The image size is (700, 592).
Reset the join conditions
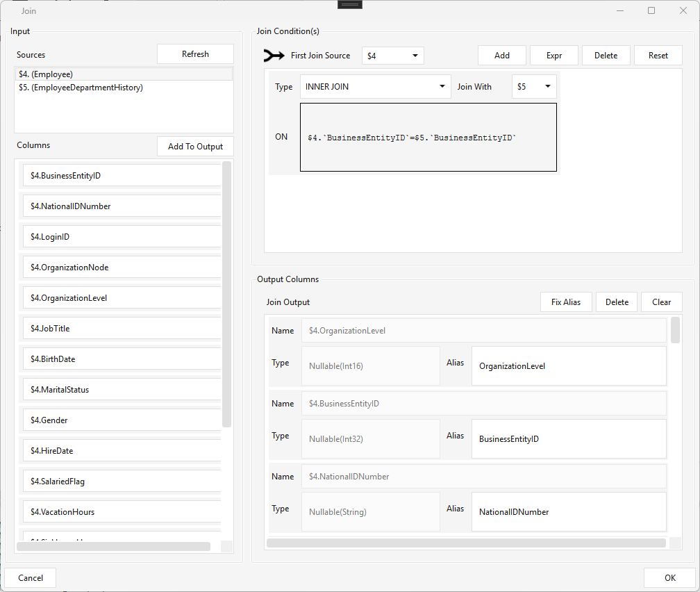[658, 56]
